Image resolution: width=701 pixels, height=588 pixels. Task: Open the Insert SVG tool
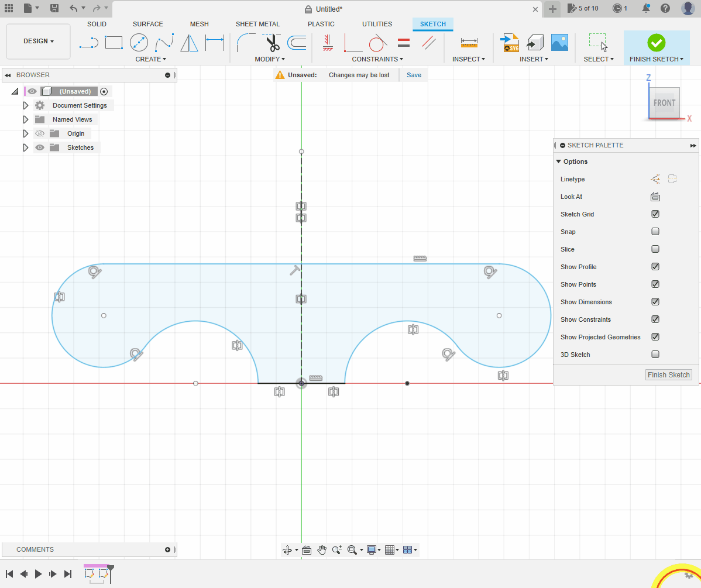pyautogui.click(x=510, y=42)
